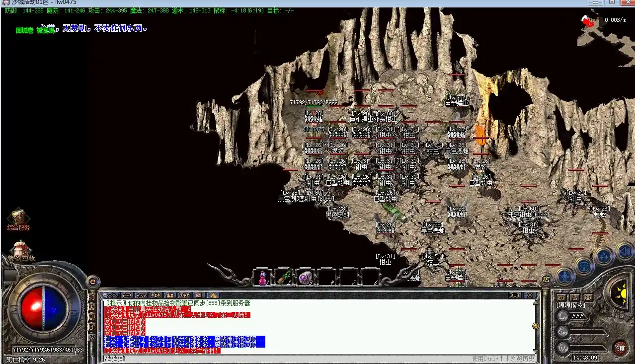Click the grid box icon on chat toolbar
The image size is (635, 364).
199,295
